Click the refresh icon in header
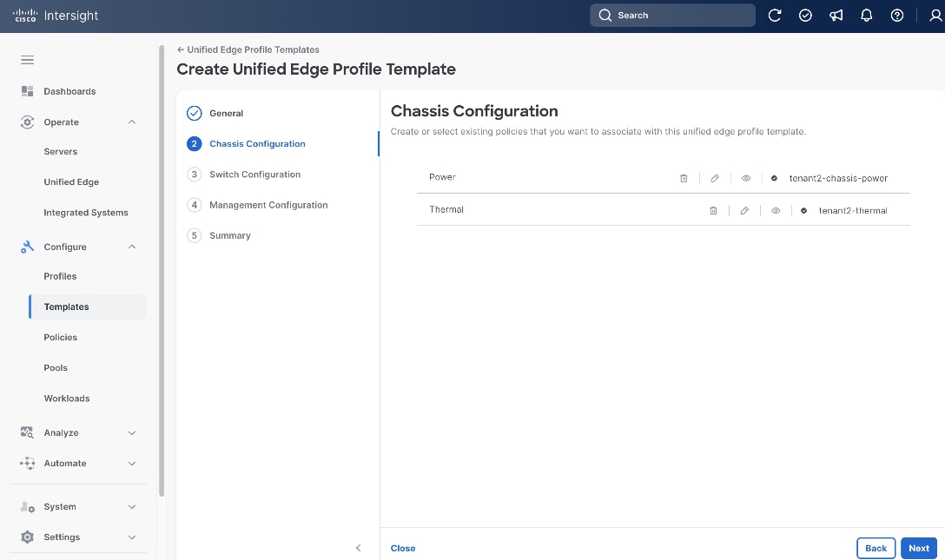This screenshot has height=560, width=945. tap(775, 16)
